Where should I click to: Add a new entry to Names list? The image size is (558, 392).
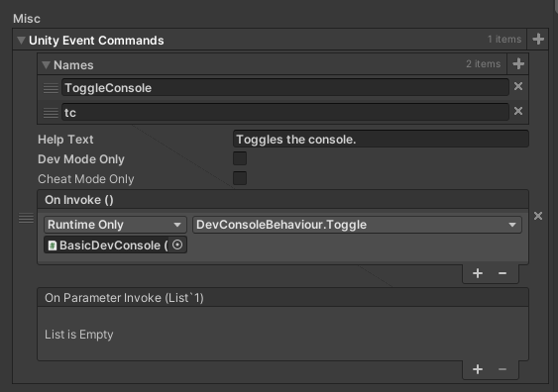pos(518,64)
